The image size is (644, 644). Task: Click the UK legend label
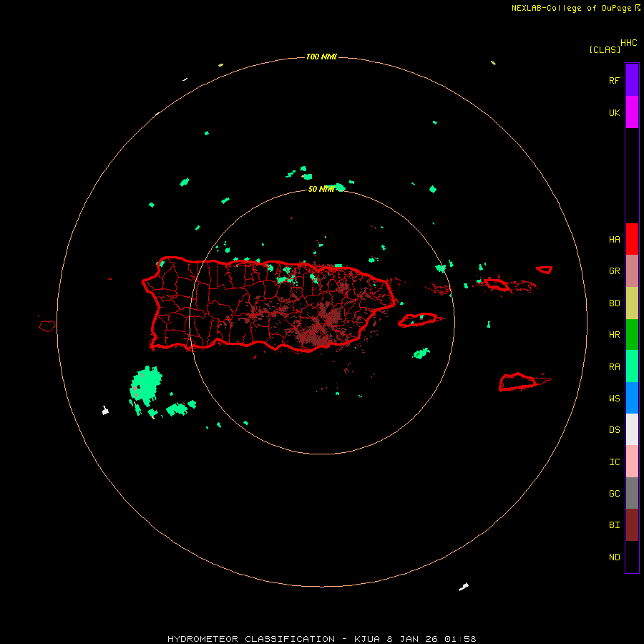[x=614, y=112]
